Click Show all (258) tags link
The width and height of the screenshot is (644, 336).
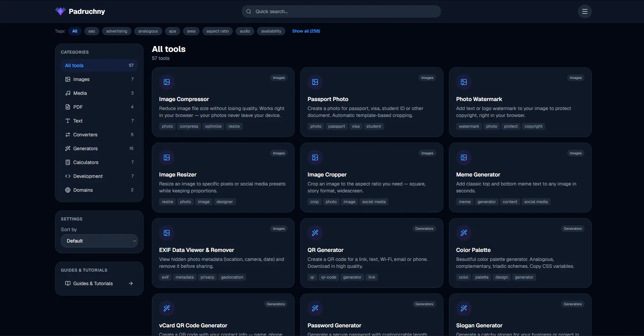(306, 31)
